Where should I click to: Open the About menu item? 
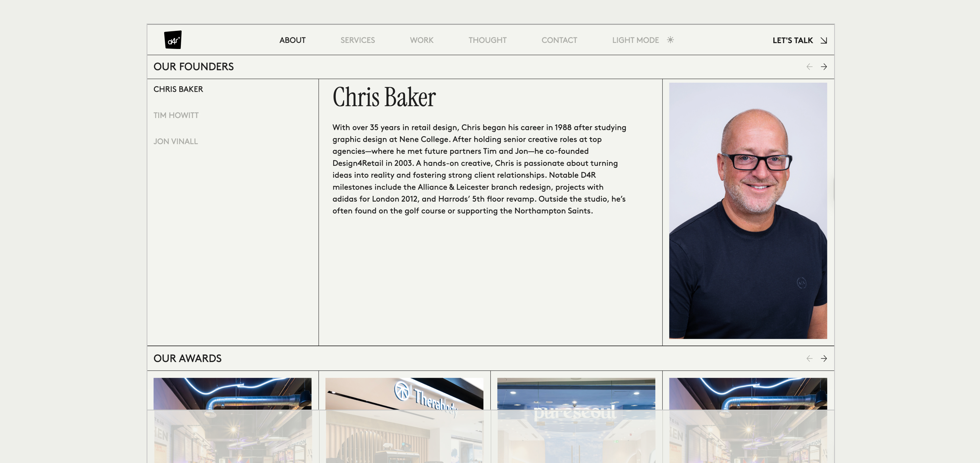click(292, 40)
